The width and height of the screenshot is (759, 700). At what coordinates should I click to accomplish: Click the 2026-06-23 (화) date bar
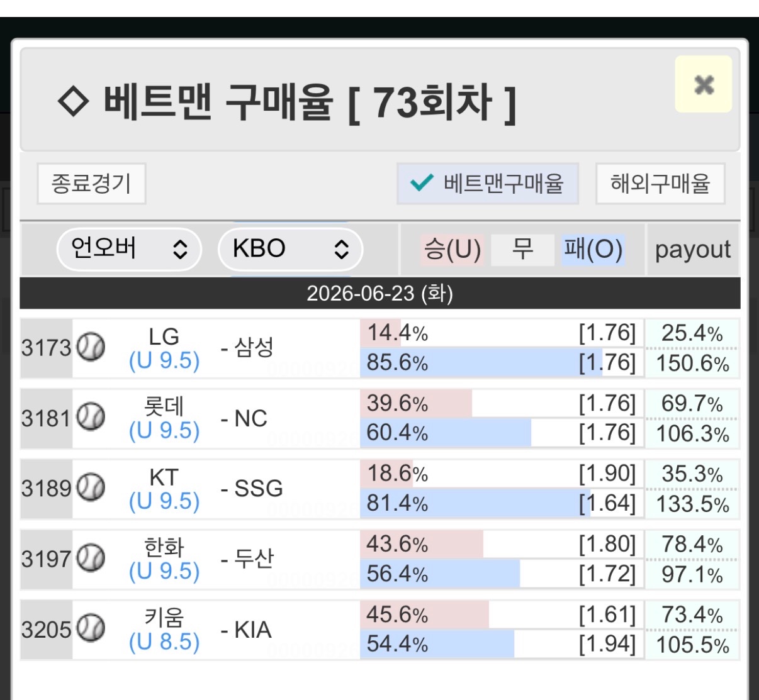tap(380, 293)
